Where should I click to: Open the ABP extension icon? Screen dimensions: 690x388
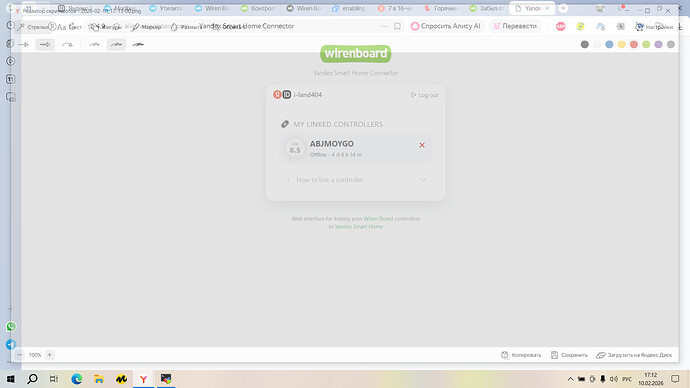pyautogui.click(x=561, y=26)
